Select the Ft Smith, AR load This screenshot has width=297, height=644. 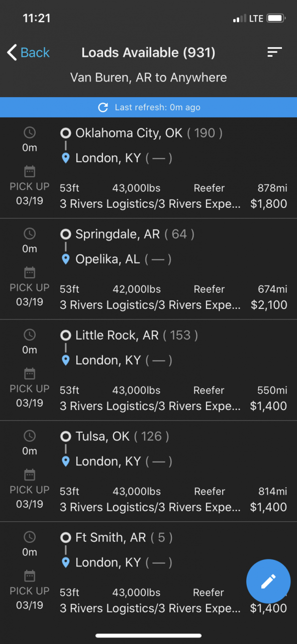pos(149,573)
